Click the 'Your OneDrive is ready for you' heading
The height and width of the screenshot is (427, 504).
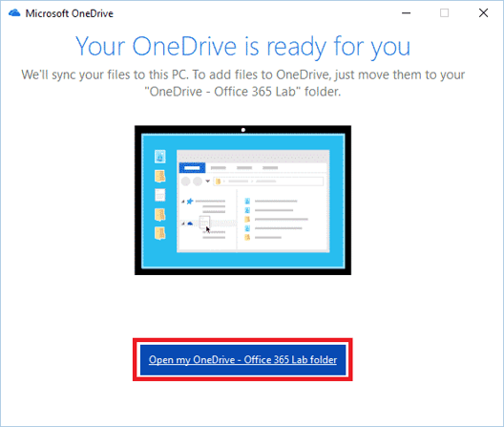[243, 47]
